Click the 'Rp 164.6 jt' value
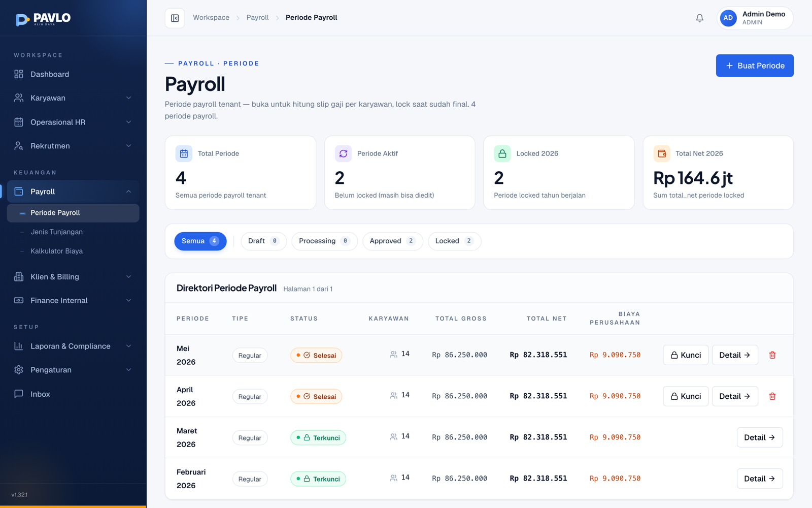Image resolution: width=812 pixels, height=508 pixels. pyautogui.click(x=693, y=178)
